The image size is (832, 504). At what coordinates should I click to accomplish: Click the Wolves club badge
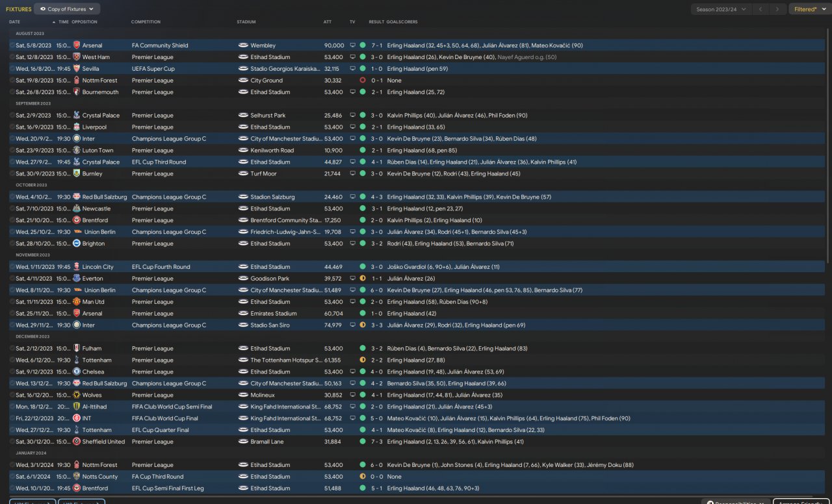point(77,396)
